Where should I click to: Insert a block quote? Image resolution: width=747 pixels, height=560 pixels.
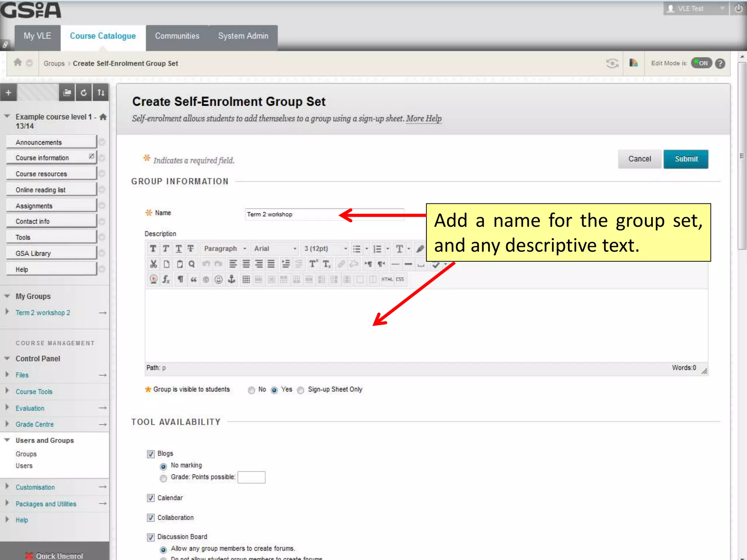point(193,280)
